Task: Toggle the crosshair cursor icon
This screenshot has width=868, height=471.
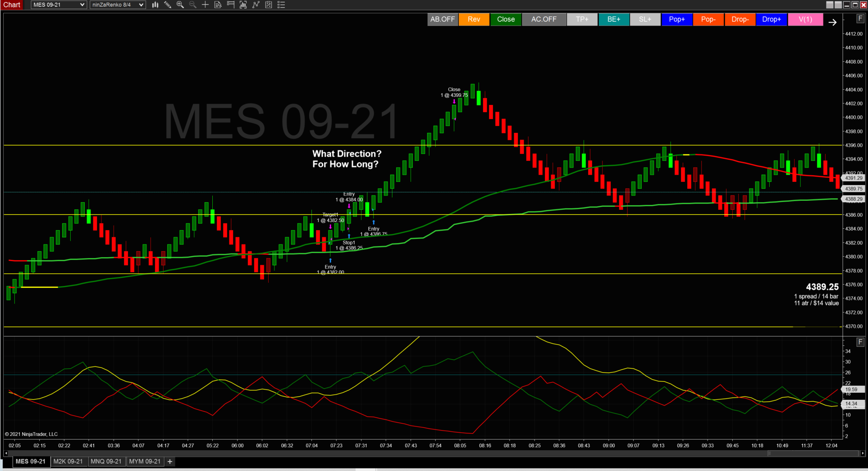Action: click(x=206, y=5)
